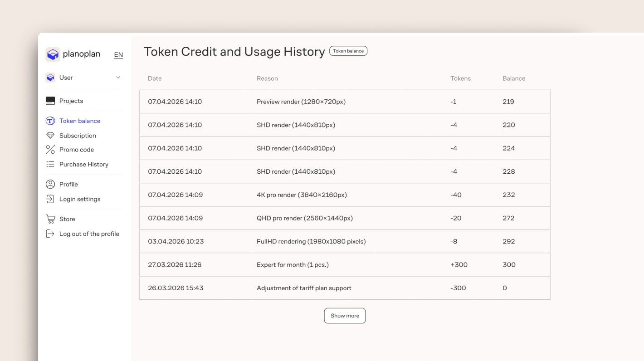
Task: Click the 4K pro render history entry
Action: [345, 195]
